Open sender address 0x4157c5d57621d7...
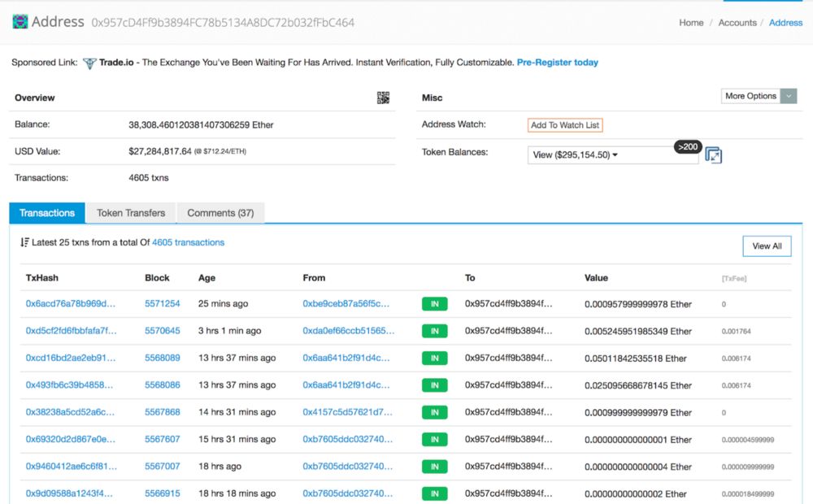This screenshot has width=813, height=504. (347, 412)
